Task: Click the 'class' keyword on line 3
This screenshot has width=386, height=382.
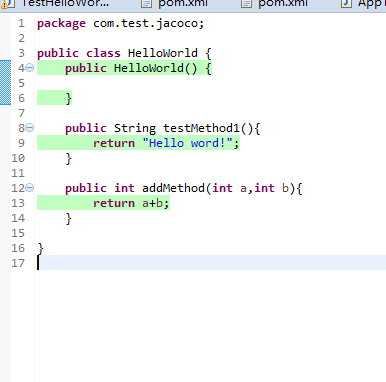Action: pos(103,53)
